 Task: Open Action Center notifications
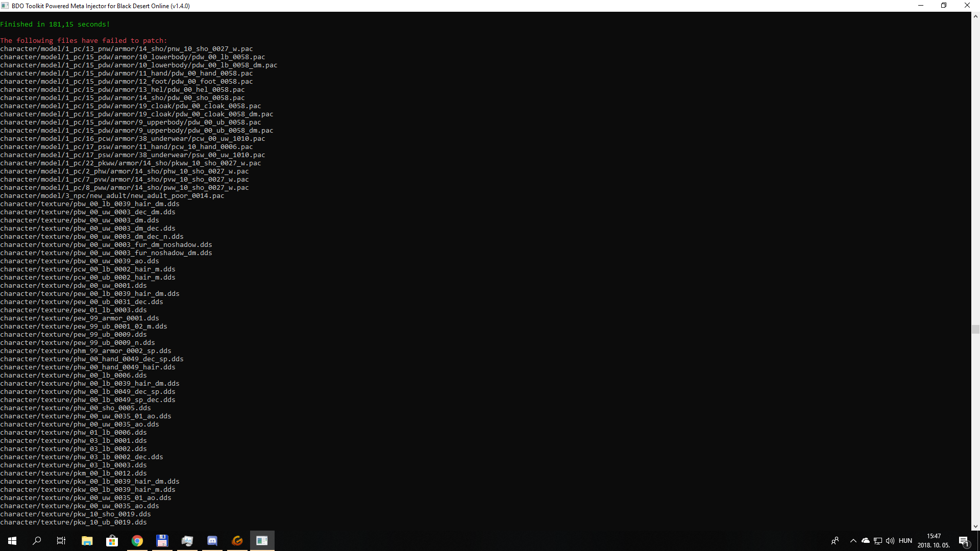[x=964, y=541]
